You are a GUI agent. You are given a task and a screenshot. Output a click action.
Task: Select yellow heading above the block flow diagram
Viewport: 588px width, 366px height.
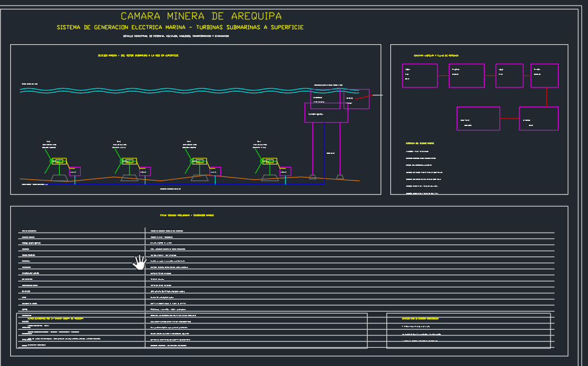[x=436, y=56]
